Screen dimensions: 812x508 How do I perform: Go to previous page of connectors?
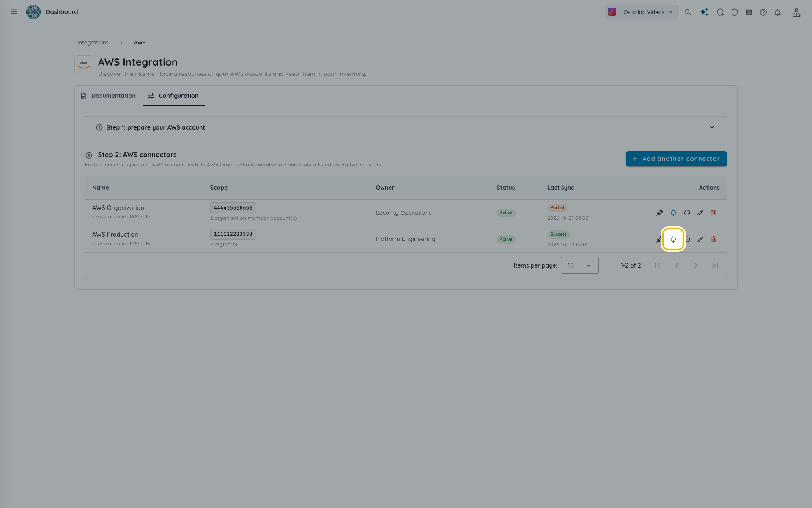tap(676, 265)
